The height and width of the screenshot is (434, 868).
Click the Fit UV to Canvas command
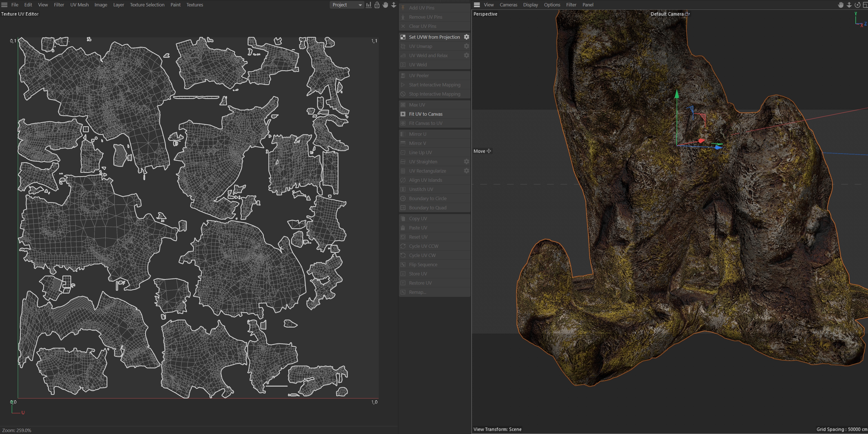(x=426, y=114)
